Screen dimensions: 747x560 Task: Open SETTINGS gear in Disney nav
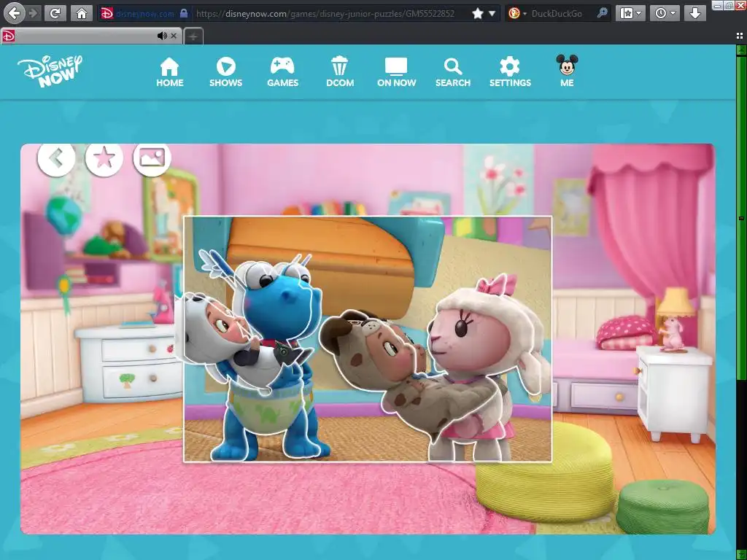(510, 72)
